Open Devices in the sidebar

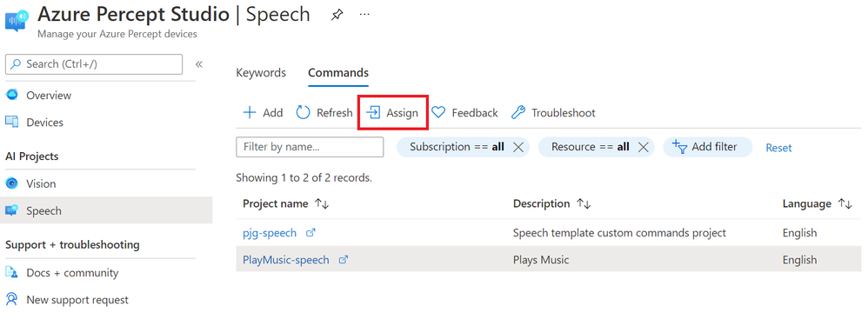[x=45, y=123]
